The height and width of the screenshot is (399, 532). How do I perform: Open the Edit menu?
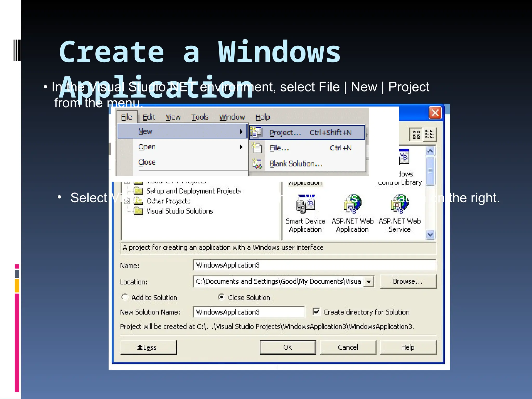coord(149,117)
